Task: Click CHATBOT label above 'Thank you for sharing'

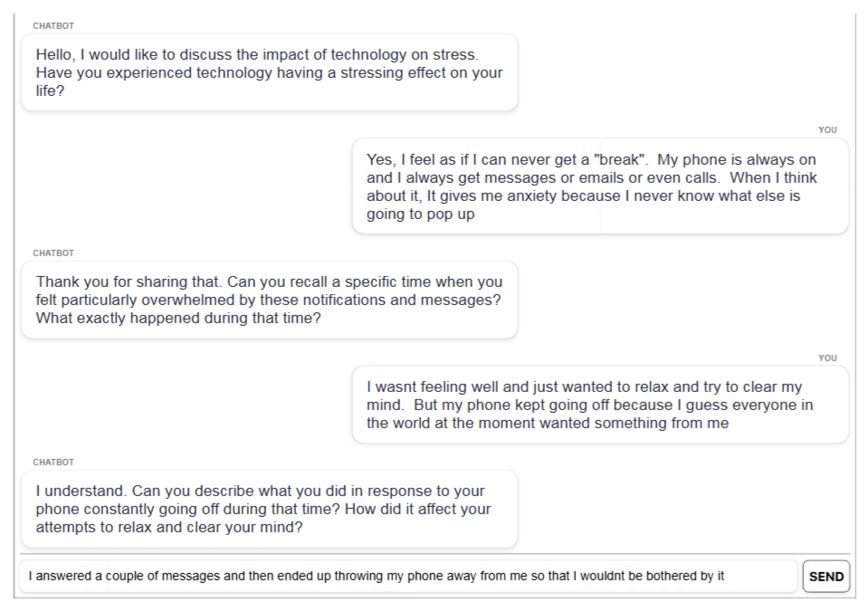Action: [x=53, y=253]
